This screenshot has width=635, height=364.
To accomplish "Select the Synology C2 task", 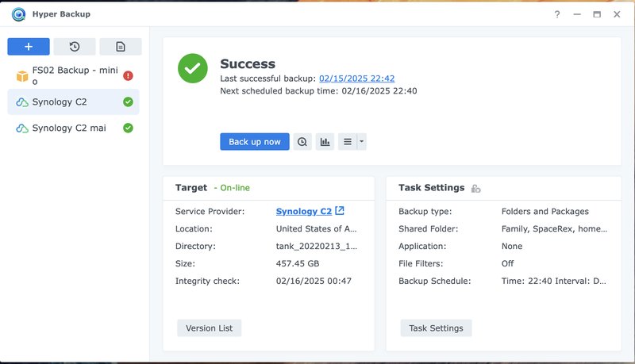I will [x=73, y=102].
